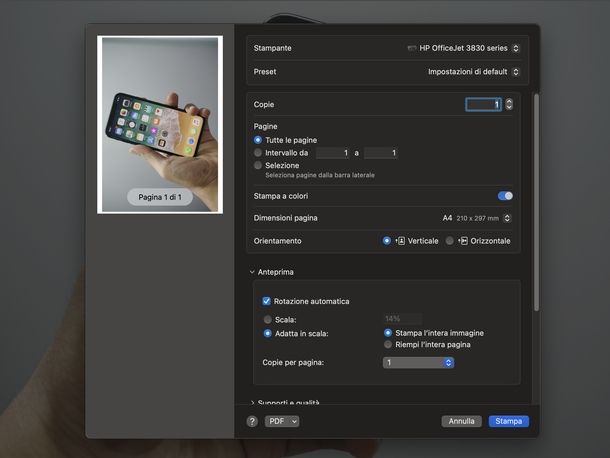Click the page preview thumbnail
This screenshot has width=610, height=458.
[x=160, y=125]
